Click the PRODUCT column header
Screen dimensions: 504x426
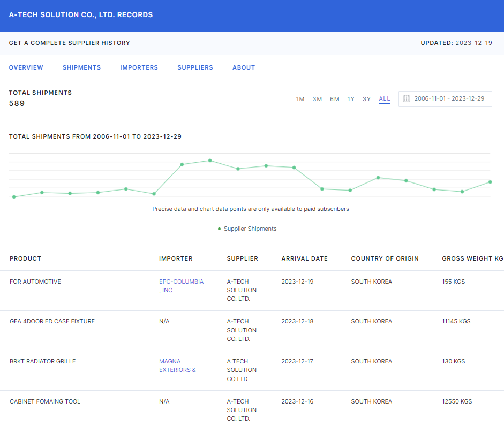(x=25, y=258)
